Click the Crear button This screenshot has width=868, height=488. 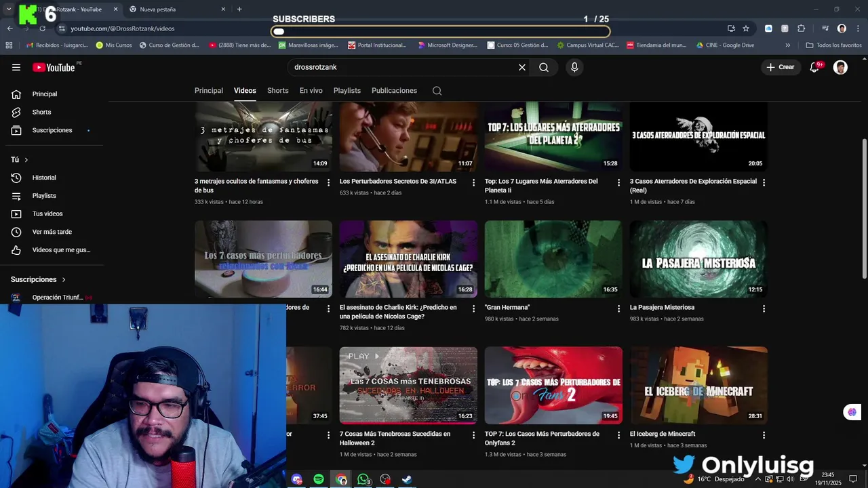[x=781, y=67]
